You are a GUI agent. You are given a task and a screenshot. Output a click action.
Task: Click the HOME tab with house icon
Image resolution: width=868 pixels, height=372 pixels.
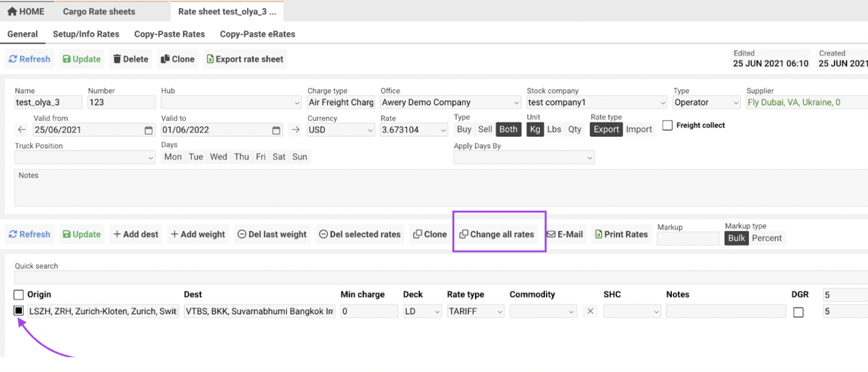pyautogui.click(x=26, y=12)
